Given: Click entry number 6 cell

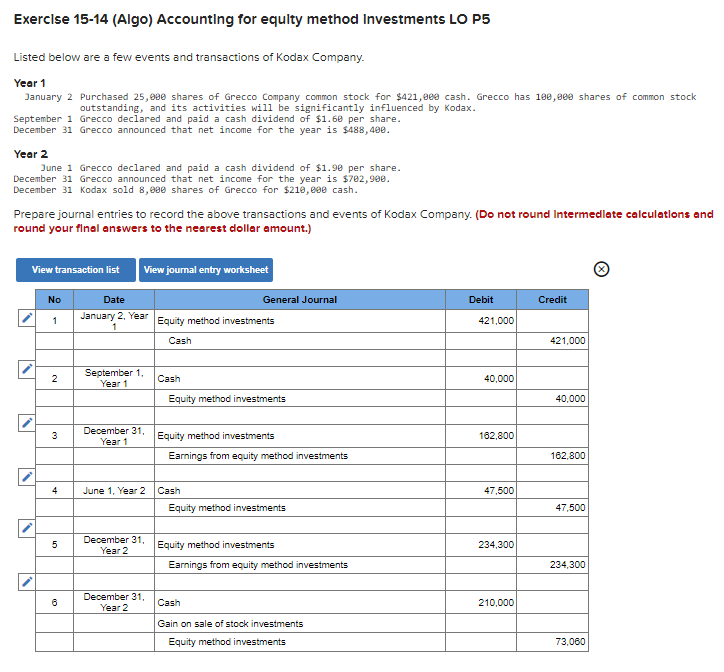Looking at the screenshot, I should [54, 602].
